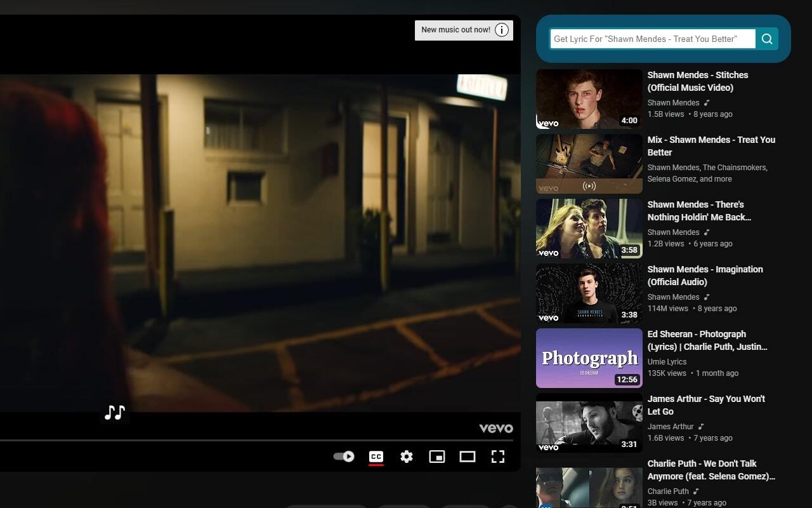Open the Umie Lyrics channel
Screen dimensions: 812x508
coord(667,362)
